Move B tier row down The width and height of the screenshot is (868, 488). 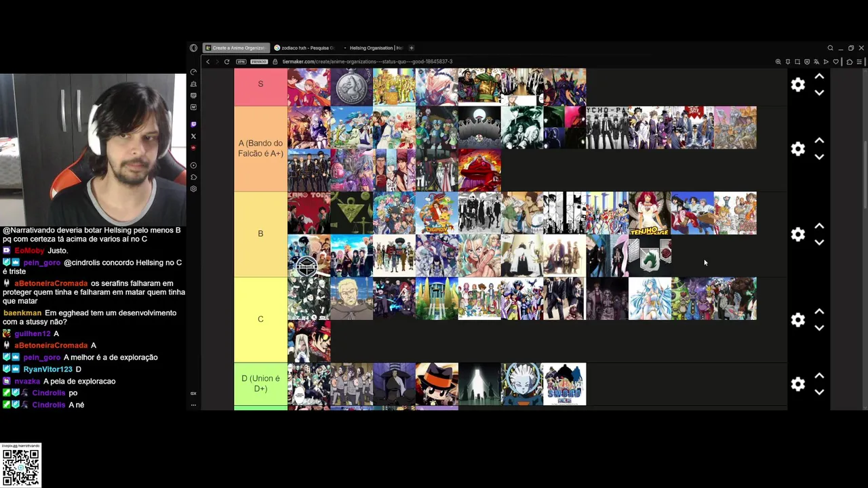pos(819,242)
